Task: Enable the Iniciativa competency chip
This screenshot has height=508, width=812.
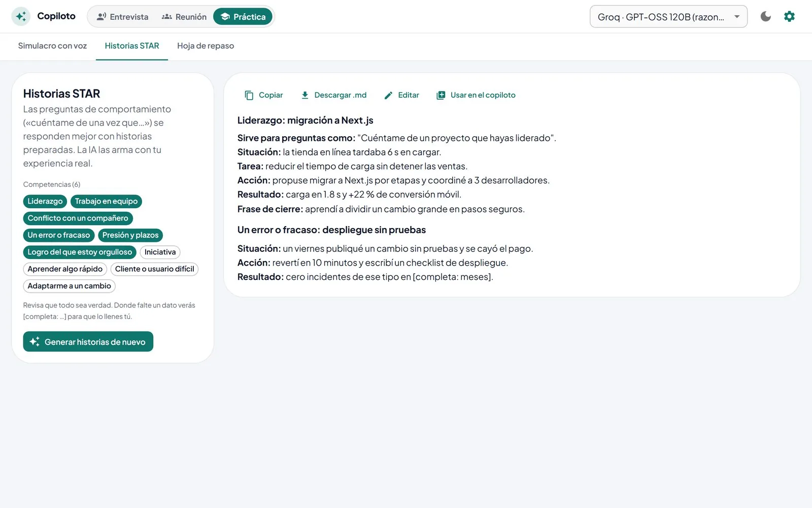Action: [160, 252]
